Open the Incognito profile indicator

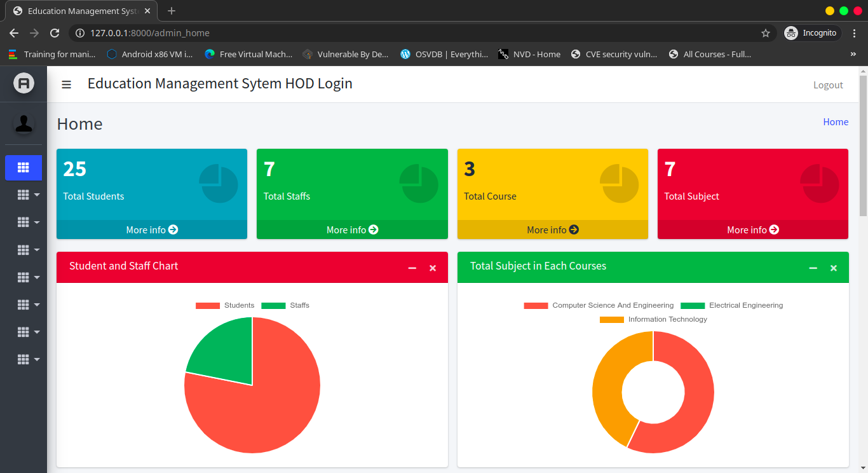coord(812,33)
